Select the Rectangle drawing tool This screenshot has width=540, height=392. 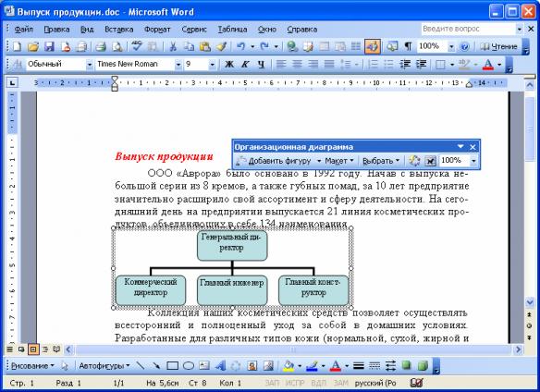tap(172, 365)
